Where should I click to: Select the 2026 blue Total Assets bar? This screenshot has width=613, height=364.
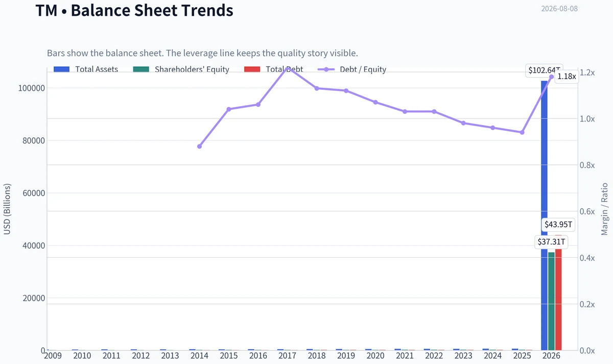point(544,215)
